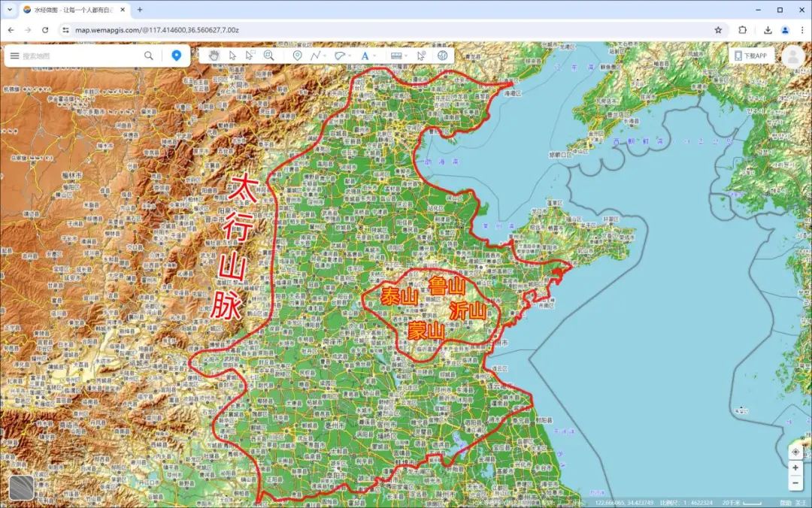Go forward in browser history
This screenshot has width=812, height=508.
(28, 30)
